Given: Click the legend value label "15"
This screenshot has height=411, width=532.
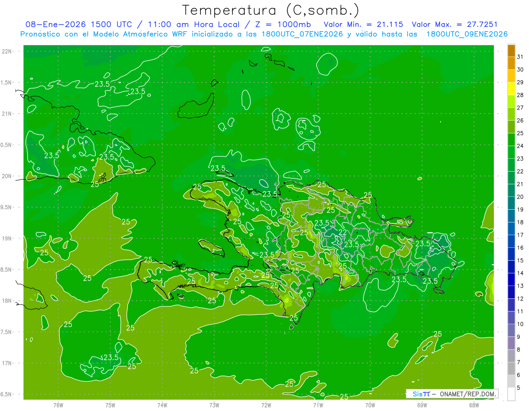Looking at the screenshot, I should pyautogui.click(x=520, y=260).
